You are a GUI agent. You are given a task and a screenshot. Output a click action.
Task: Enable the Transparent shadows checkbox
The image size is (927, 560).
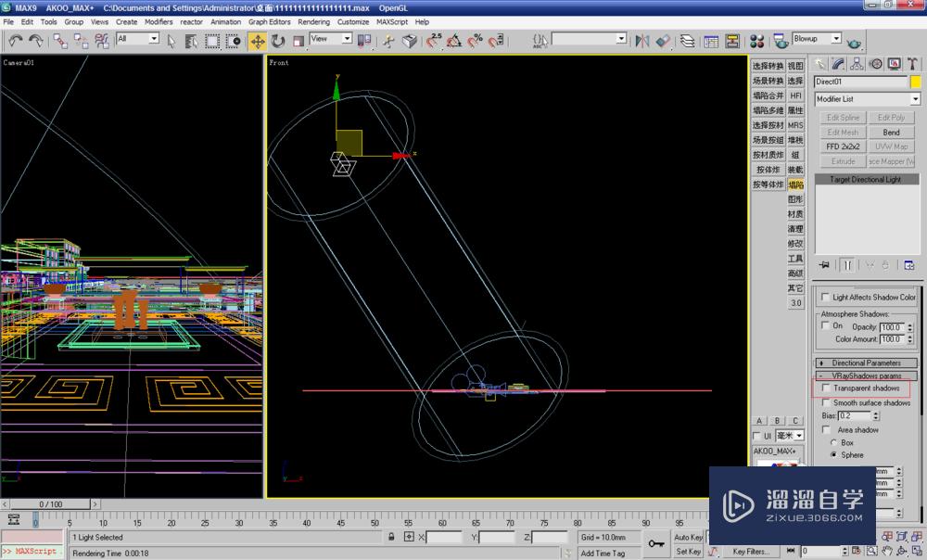[827, 388]
